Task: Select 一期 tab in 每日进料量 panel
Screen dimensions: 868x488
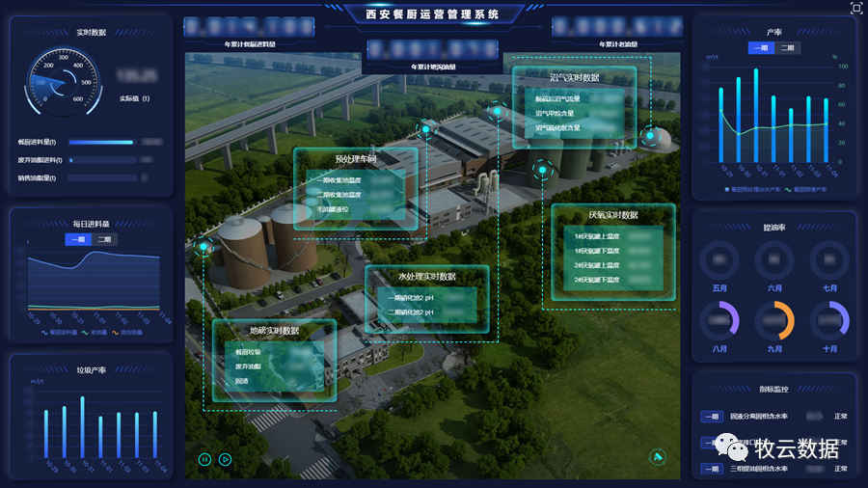Action: (78, 239)
